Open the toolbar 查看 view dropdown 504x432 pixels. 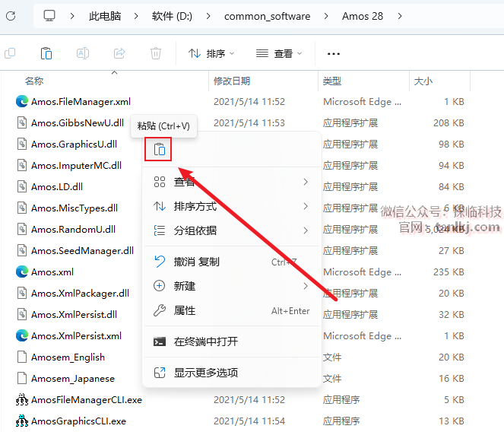pos(279,53)
